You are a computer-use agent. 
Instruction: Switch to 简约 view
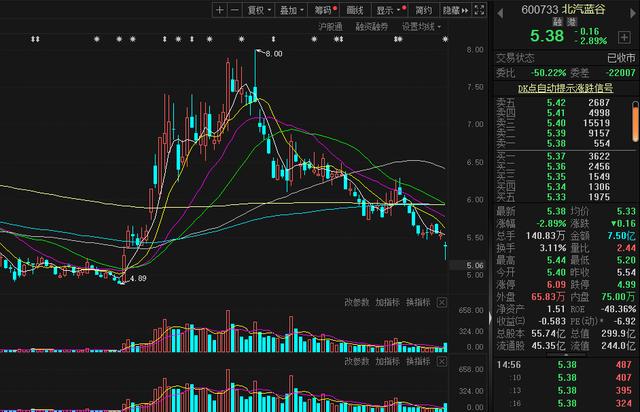click(x=423, y=10)
